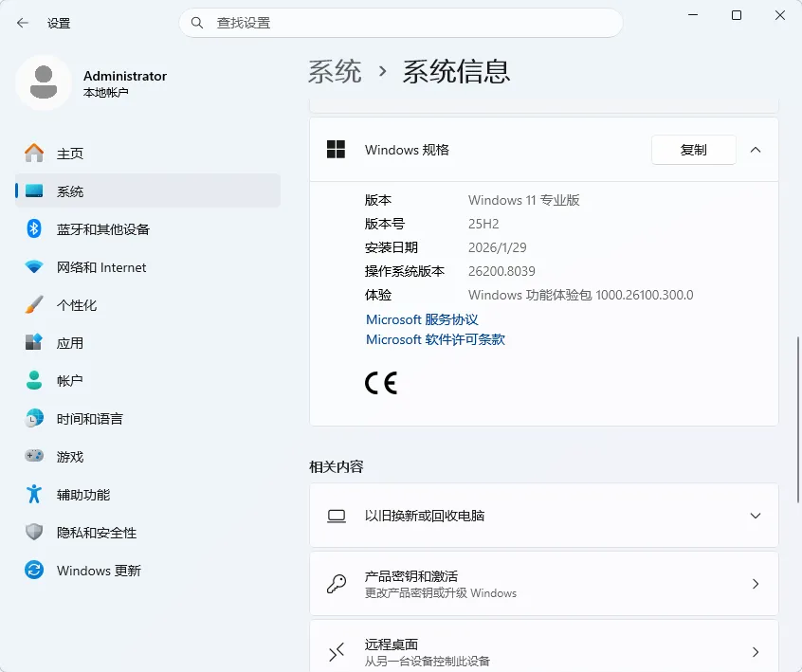Click 从另一台设备控制此设备 subtitle
Screen dimensions: 802x672
pyautogui.click(x=428, y=662)
